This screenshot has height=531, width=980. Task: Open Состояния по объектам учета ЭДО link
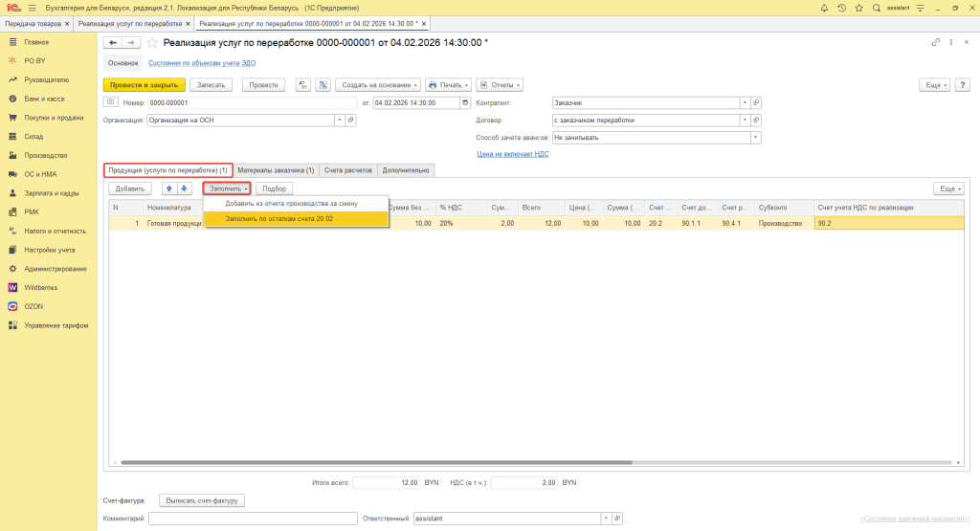tap(202, 63)
